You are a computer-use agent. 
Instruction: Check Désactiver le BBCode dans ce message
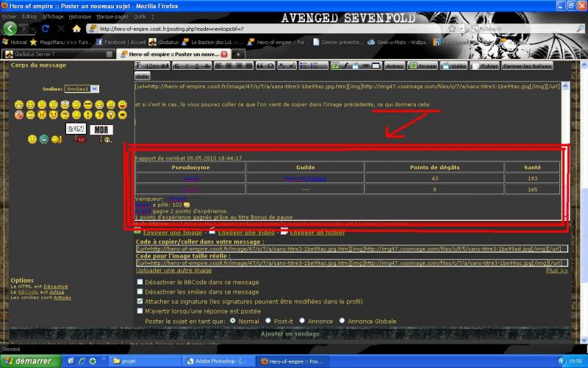[140, 282]
